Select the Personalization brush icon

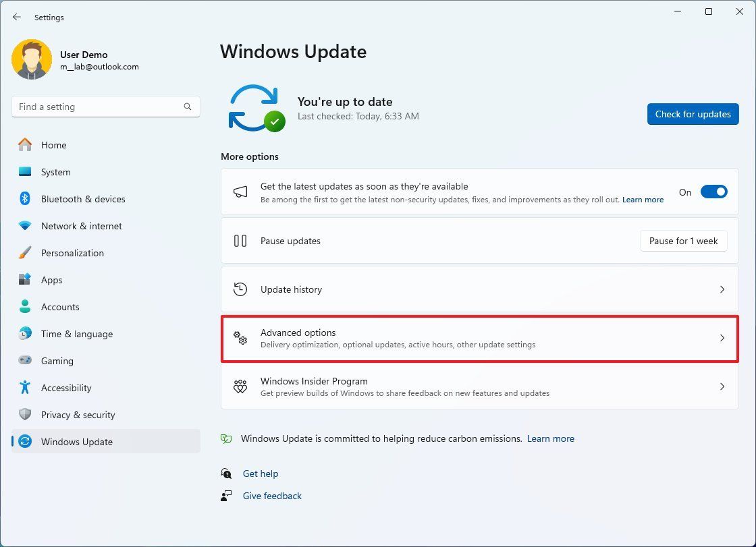point(25,253)
